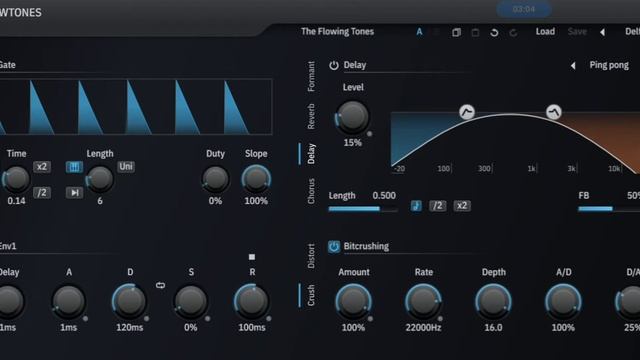Viewport: 640px width, 360px height.
Task: Click the Gate Time knob
Action: click(16, 179)
